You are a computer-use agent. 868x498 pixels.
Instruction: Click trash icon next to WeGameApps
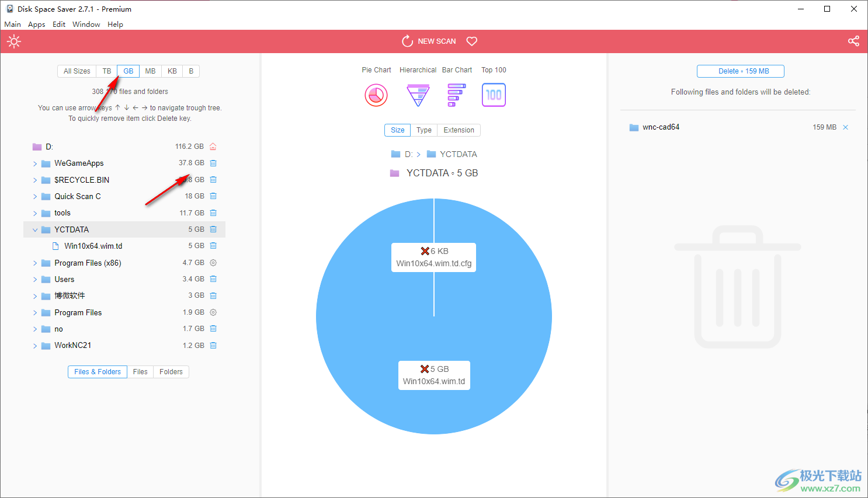point(213,163)
